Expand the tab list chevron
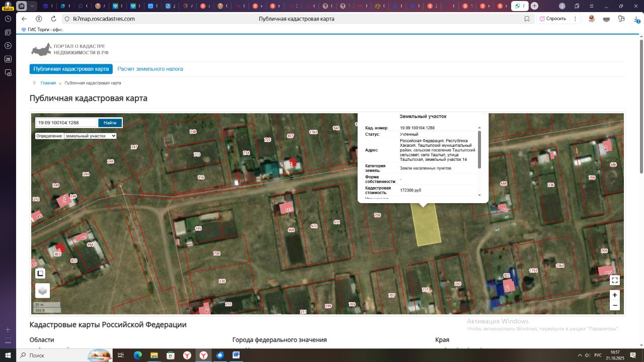Screen dimensions: 644x362 tap(33, 6)
